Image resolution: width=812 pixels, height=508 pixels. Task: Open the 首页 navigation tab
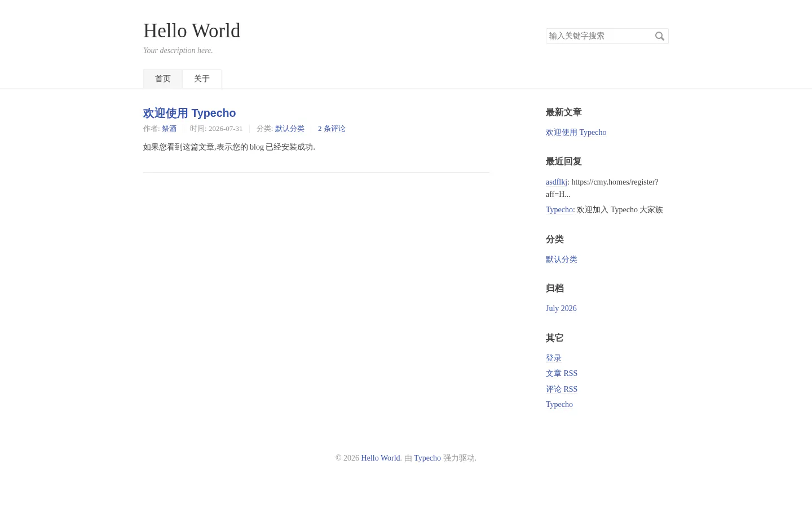coord(163,79)
